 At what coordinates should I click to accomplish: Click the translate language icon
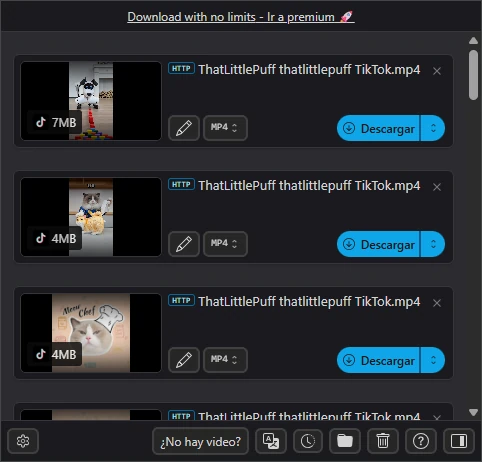(x=271, y=441)
